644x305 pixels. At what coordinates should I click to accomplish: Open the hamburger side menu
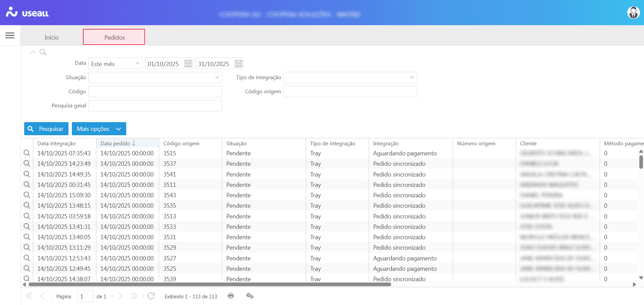coord(10,35)
